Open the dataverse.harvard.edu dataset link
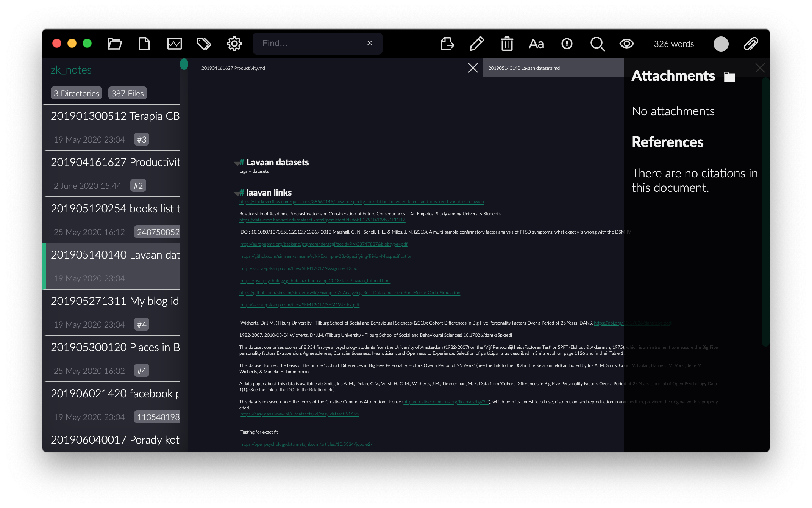The width and height of the screenshot is (812, 508). [322, 220]
